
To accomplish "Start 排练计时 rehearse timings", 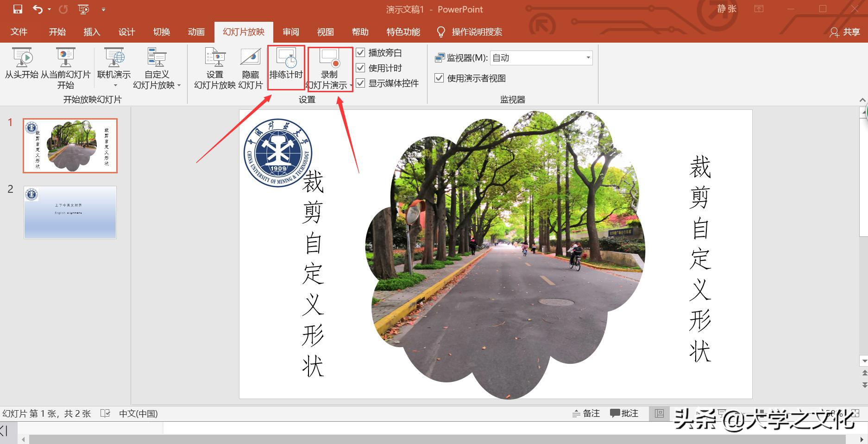I will point(286,65).
